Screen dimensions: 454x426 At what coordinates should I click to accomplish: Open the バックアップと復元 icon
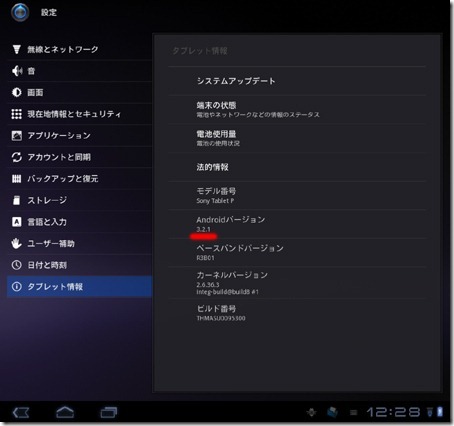tap(16, 179)
